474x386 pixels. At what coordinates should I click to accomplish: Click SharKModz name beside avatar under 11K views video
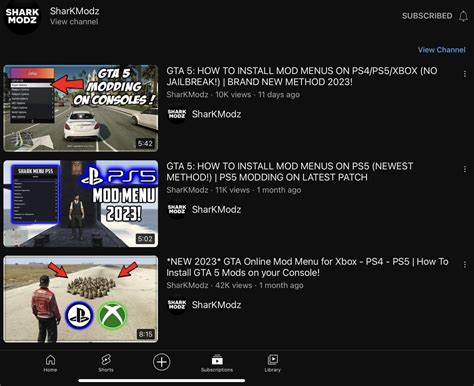click(x=216, y=209)
